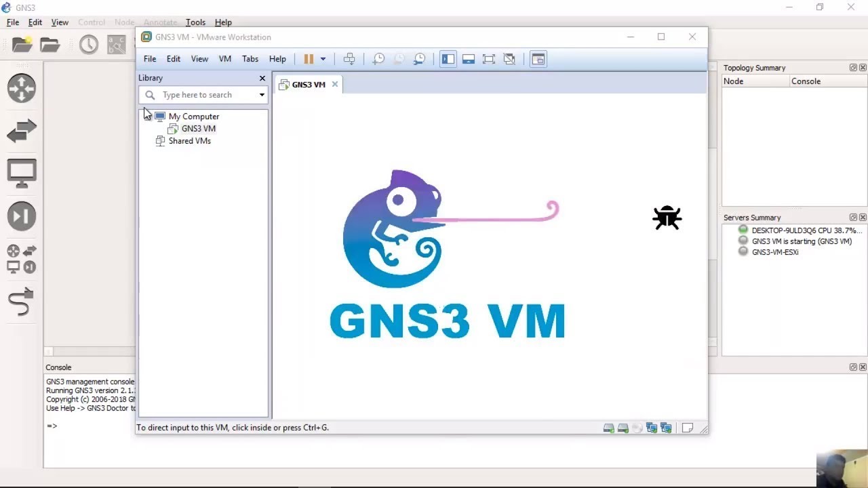Browse security devices in GNS3 sidebar
This screenshot has width=868, height=488.
tap(22, 217)
